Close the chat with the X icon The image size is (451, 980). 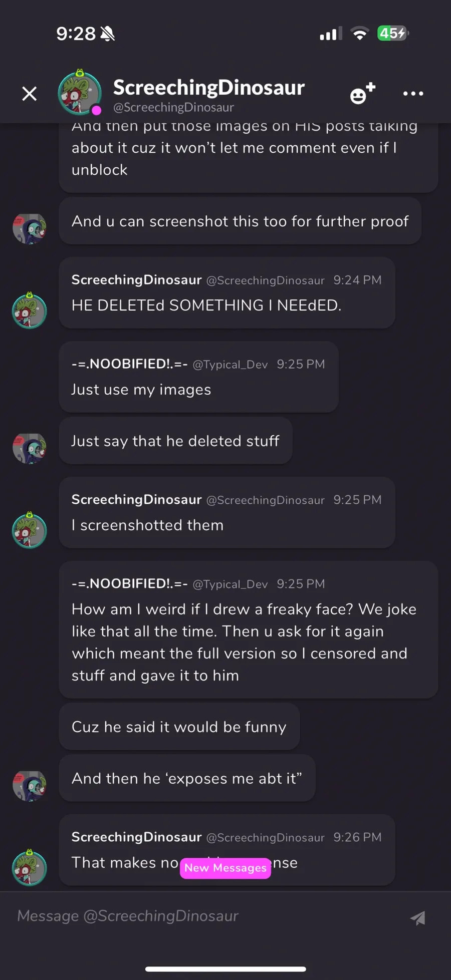click(x=30, y=94)
